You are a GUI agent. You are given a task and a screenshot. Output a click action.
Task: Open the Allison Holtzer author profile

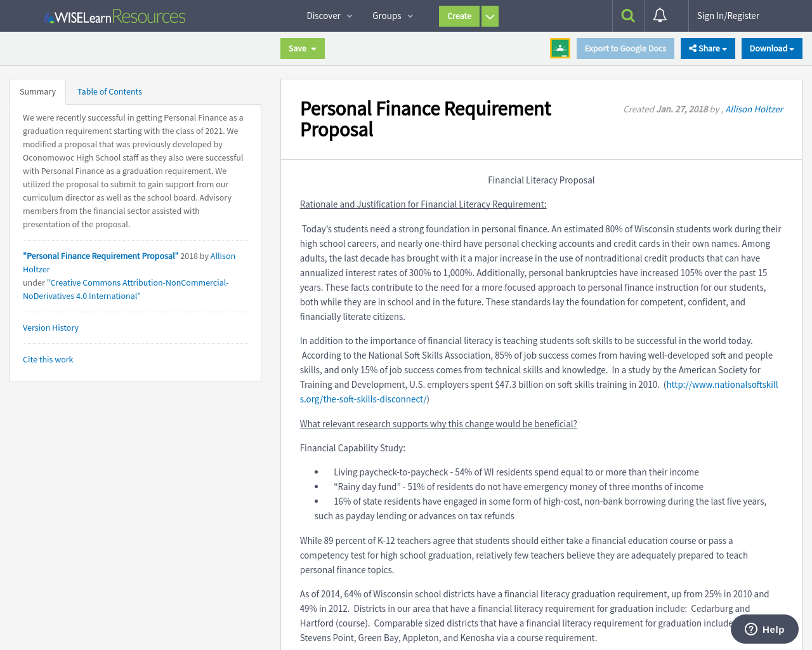754,109
